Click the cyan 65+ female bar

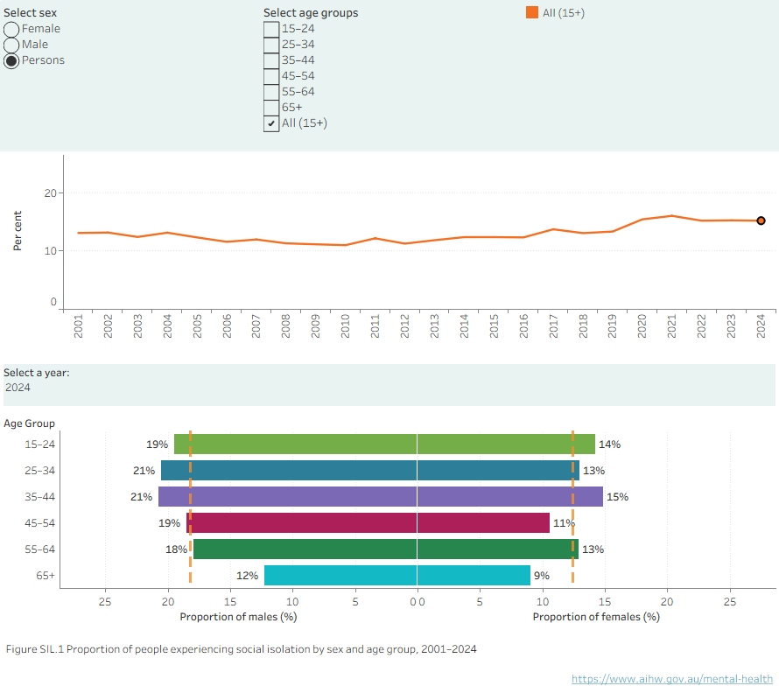click(474, 575)
